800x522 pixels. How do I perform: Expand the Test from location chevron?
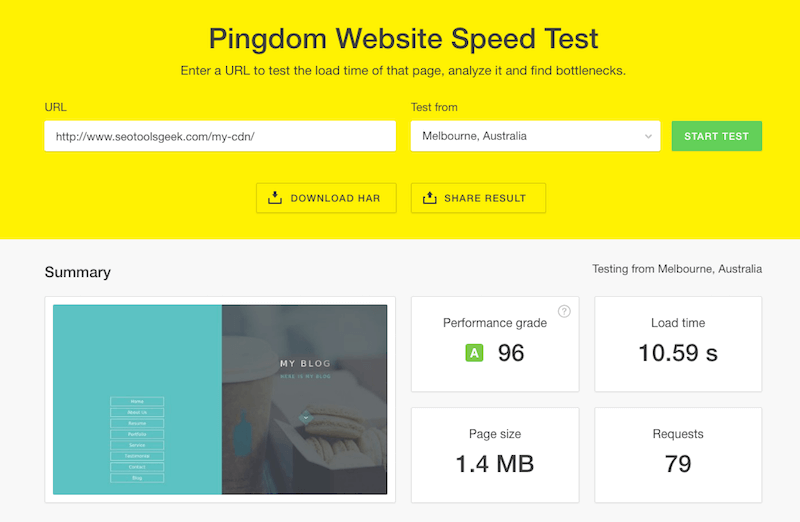pyautogui.click(x=648, y=136)
